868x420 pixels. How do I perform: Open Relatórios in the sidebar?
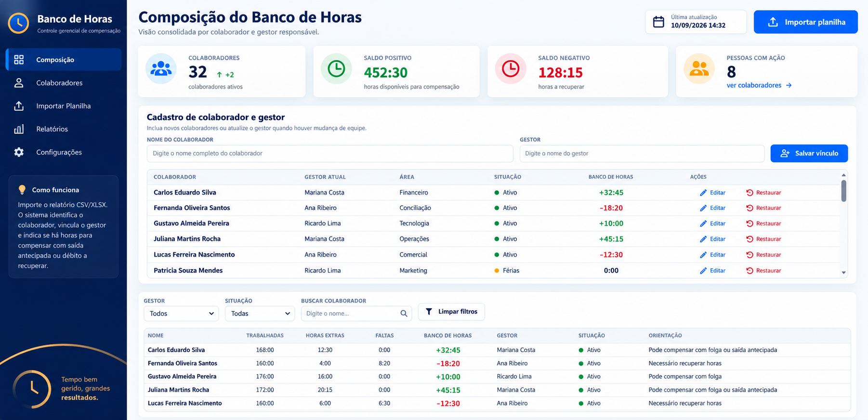click(64, 129)
